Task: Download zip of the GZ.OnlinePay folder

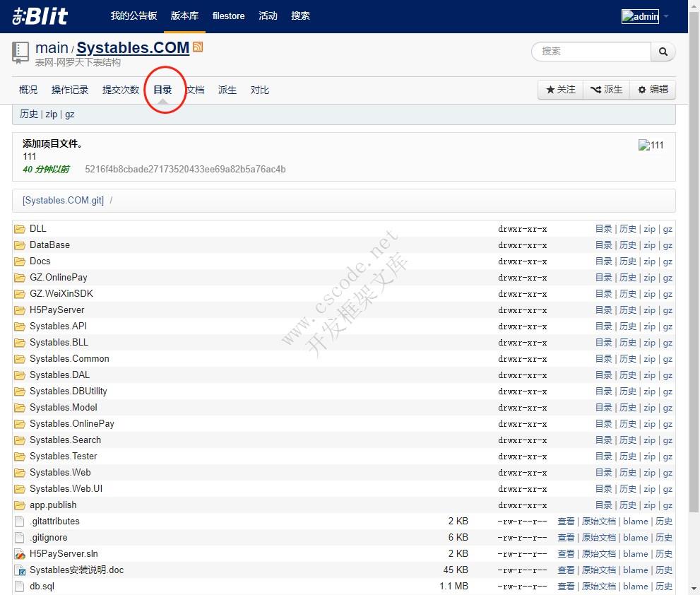Action: pyautogui.click(x=649, y=278)
